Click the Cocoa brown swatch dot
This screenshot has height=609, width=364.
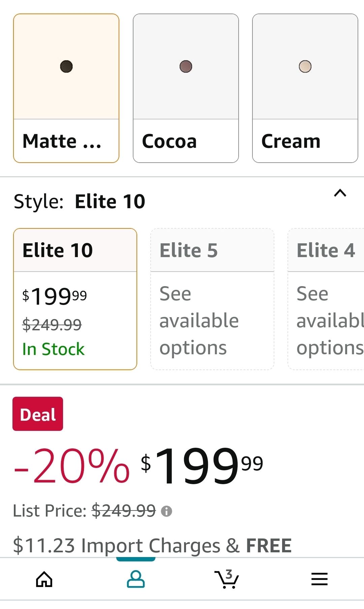(186, 66)
